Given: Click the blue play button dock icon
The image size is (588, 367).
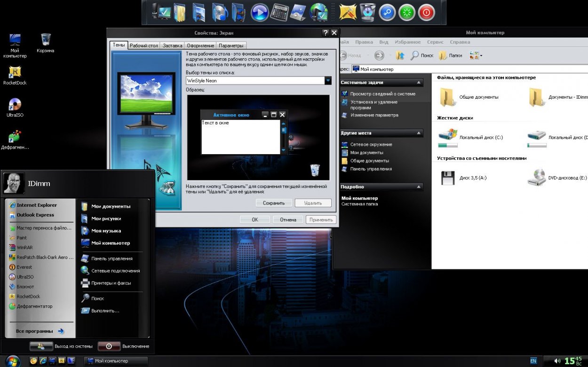Looking at the screenshot, I should pos(260,12).
